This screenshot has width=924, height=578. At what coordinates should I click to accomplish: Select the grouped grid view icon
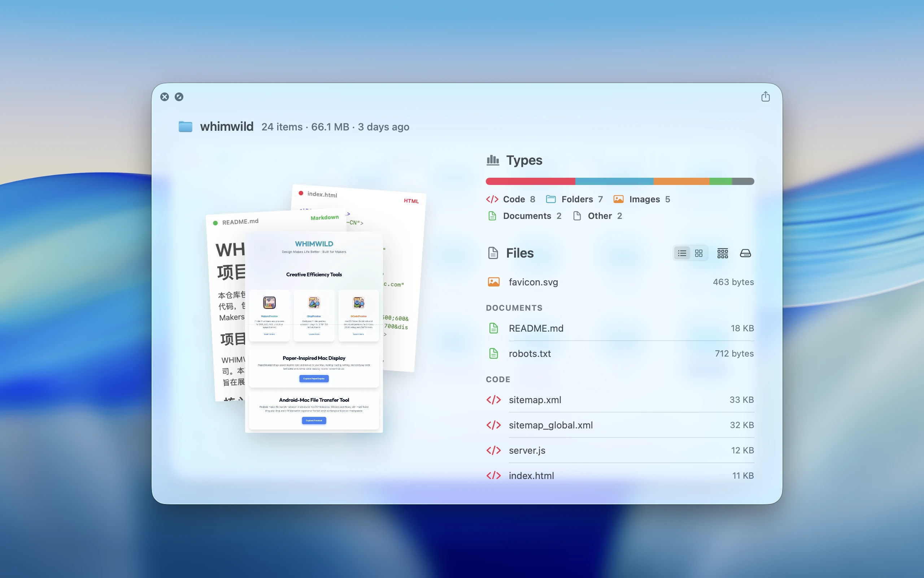pos(722,253)
